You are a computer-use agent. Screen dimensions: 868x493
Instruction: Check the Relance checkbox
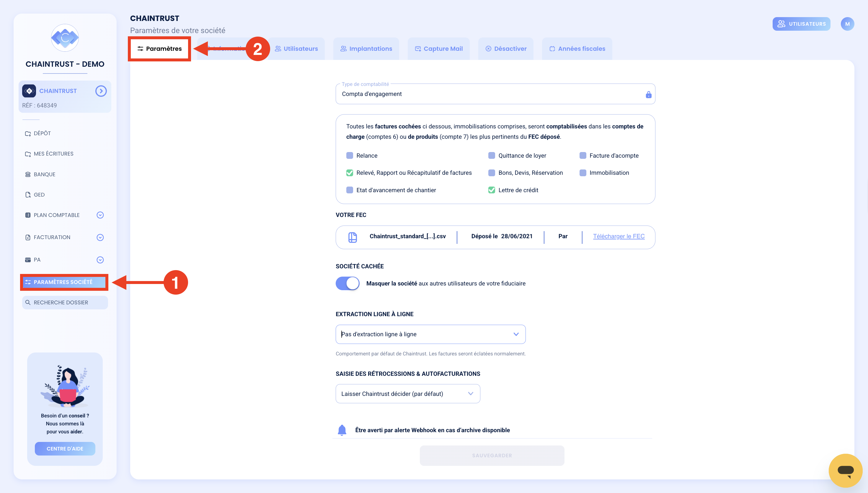coord(350,155)
